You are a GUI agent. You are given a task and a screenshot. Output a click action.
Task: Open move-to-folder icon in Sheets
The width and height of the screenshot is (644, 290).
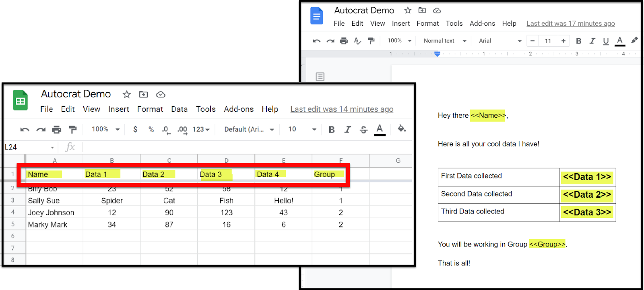point(143,94)
